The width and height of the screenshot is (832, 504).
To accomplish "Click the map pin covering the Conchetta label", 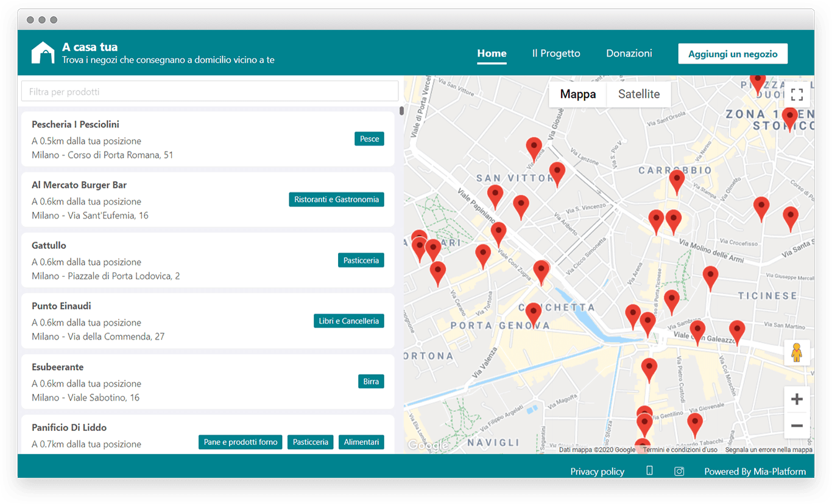I will [x=534, y=315].
